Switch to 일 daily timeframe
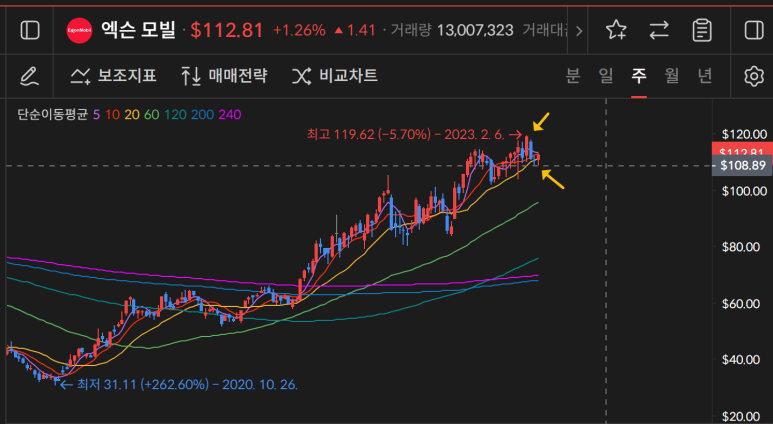The height and width of the screenshot is (424, 773). 605,76
